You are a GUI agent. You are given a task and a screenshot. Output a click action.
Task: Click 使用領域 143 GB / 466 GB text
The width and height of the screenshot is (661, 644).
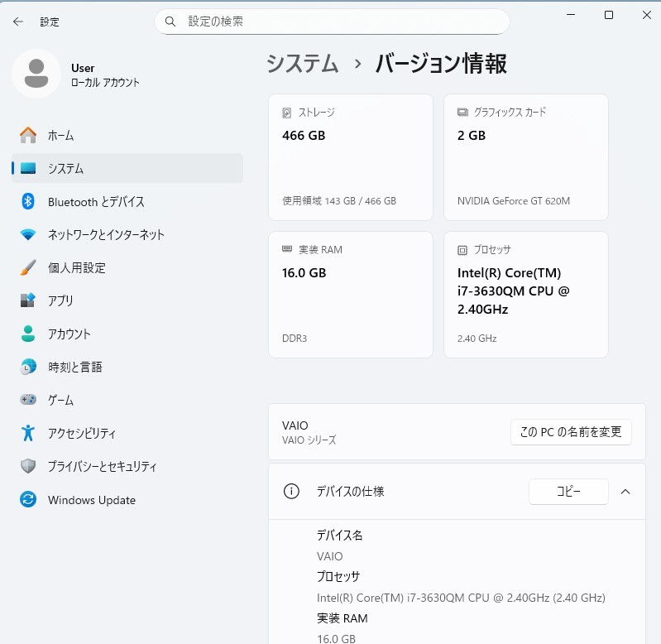pos(339,201)
